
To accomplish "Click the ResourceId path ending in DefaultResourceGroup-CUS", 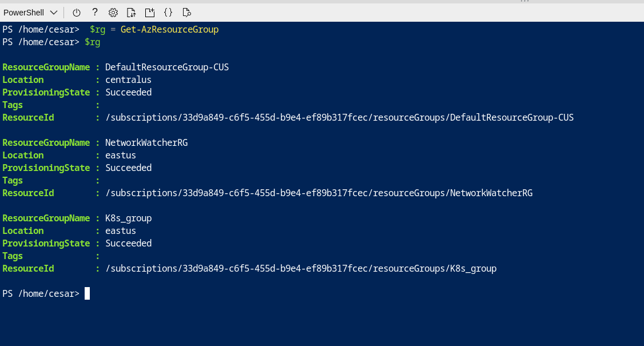I will click(x=339, y=117).
